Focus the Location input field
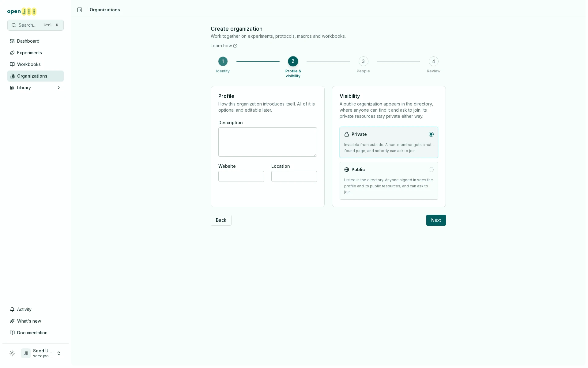The height and width of the screenshot is (368, 588). (294, 176)
